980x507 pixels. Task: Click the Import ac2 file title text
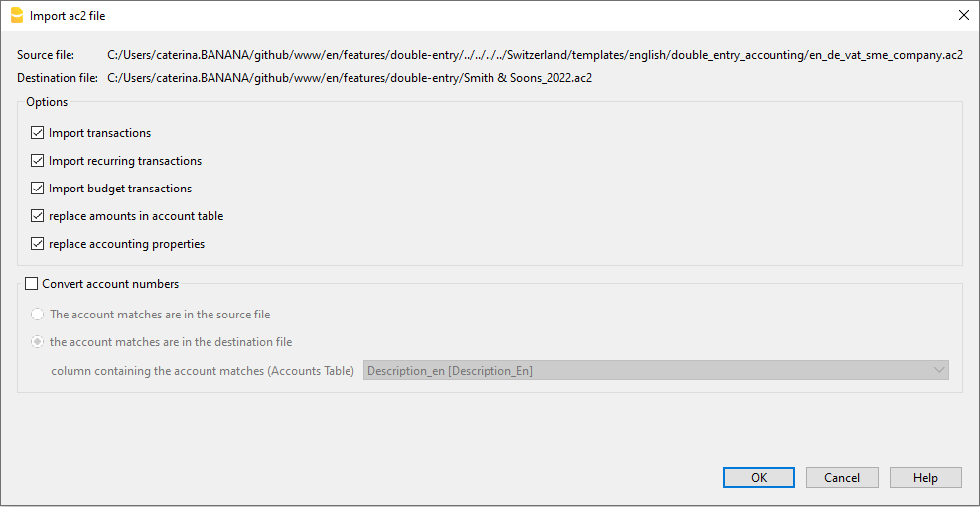click(68, 15)
